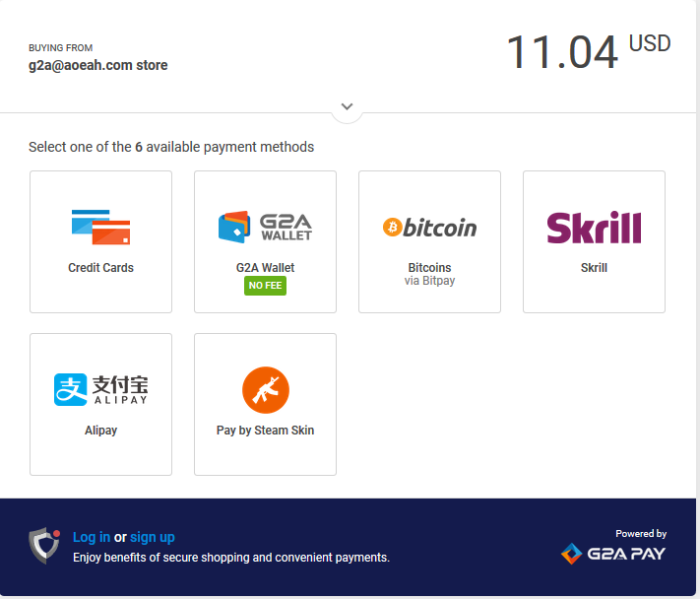The image size is (700, 599).
Task: Expand order details with the chevron
Action: pyautogui.click(x=347, y=106)
